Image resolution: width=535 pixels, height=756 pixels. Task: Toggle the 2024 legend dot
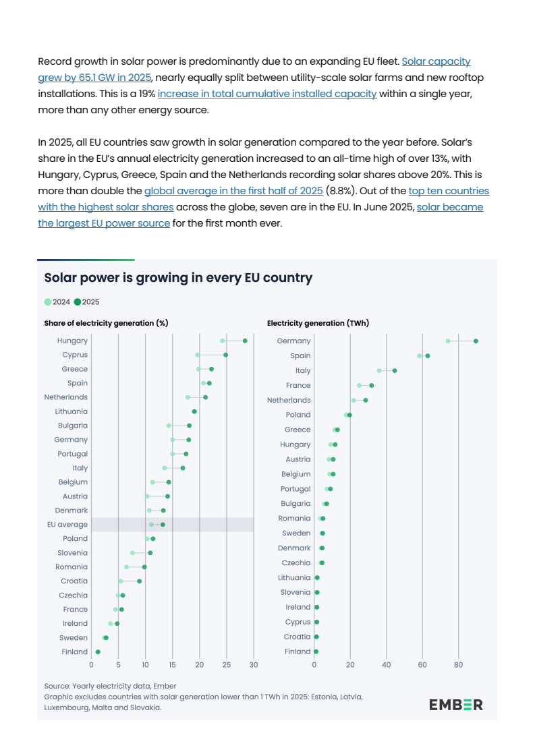(x=48, y=302)
